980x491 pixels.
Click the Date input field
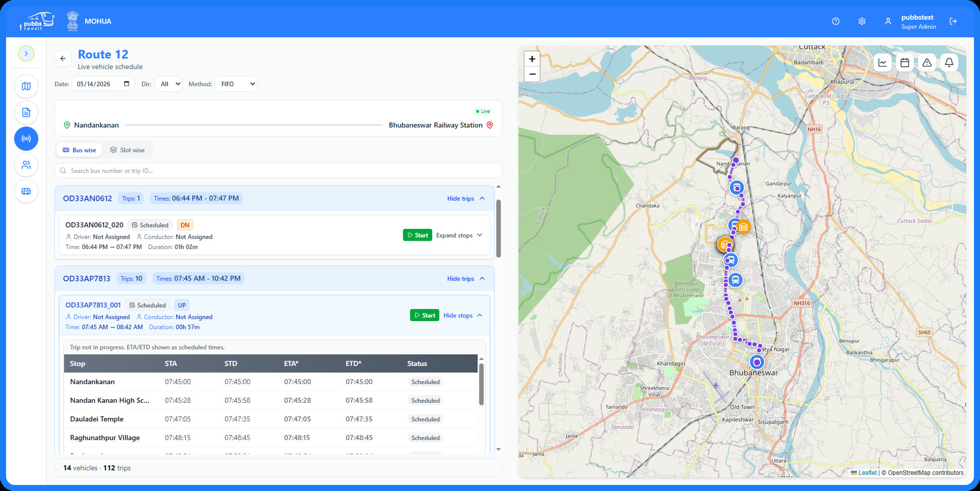(103, 84)
